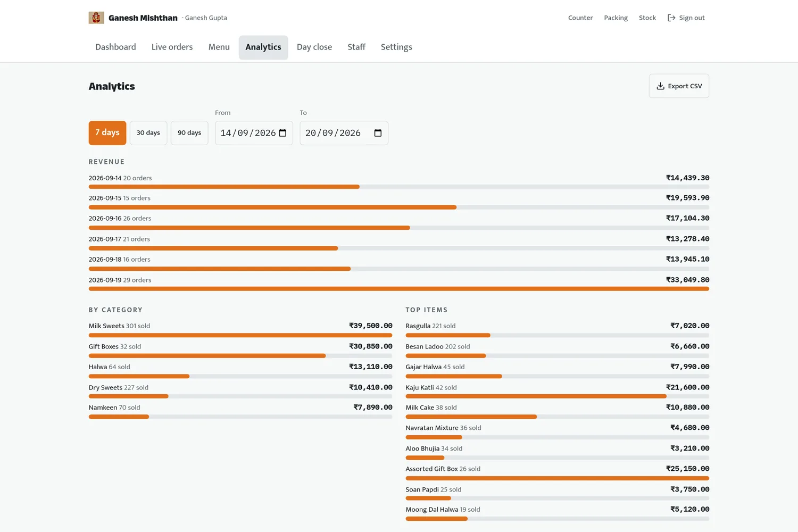The width and height of the screenshot is (798, 532).
Task: Click the Milk Cake 38 sold label
Action: (x=431, y=408)
